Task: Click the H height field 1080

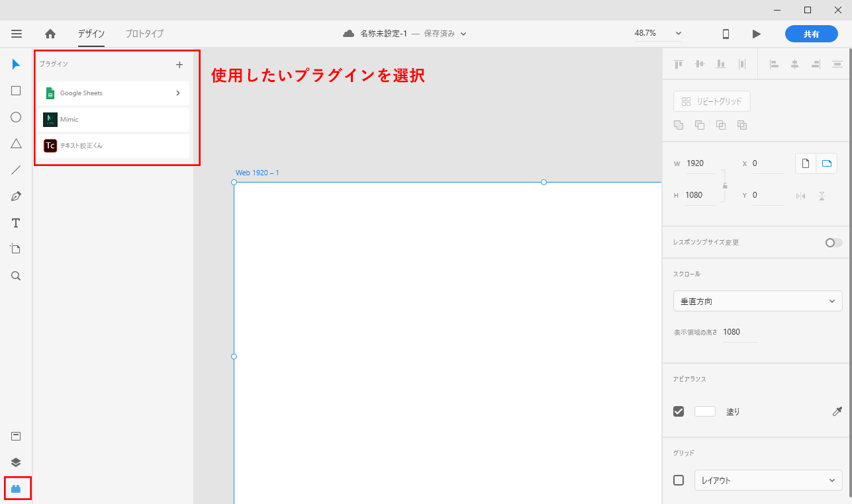Action: [700, 195]
